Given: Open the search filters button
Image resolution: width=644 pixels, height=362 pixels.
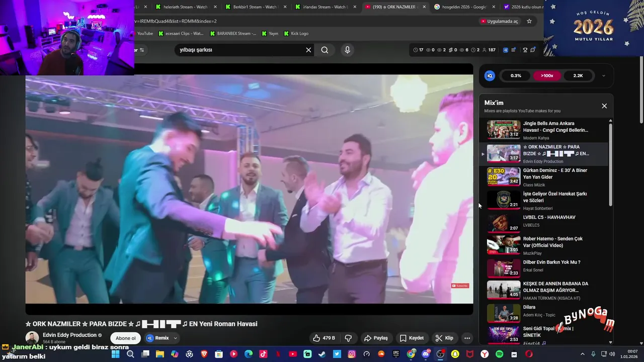Looking at the screenshot, I should pyautogui.click(x=141, y=50).
